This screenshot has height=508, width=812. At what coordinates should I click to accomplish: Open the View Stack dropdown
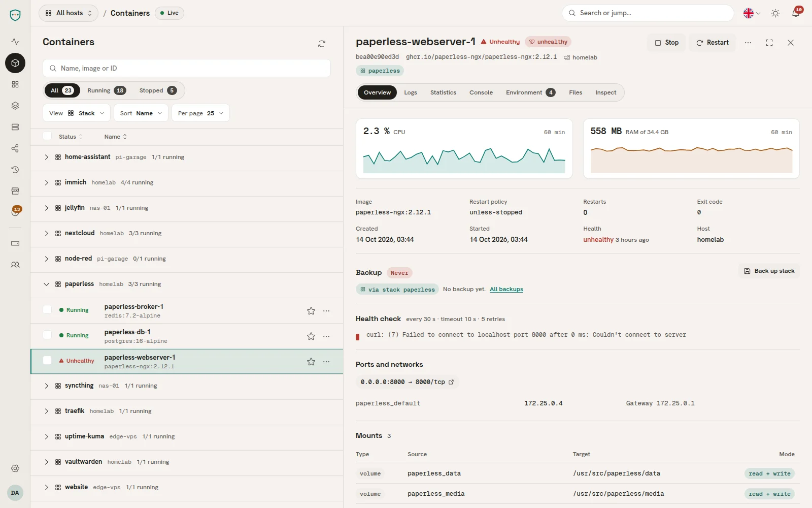pyautogui.click(x=77, y=113)
